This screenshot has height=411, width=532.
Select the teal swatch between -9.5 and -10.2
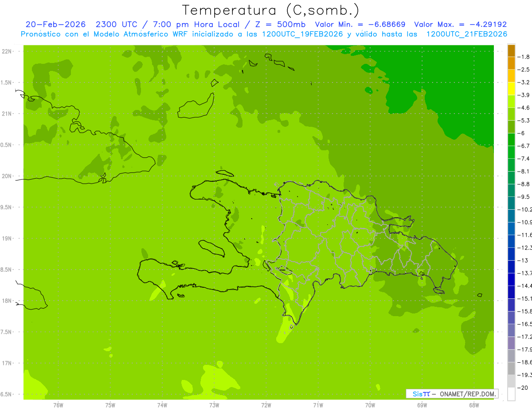(511, 203)
